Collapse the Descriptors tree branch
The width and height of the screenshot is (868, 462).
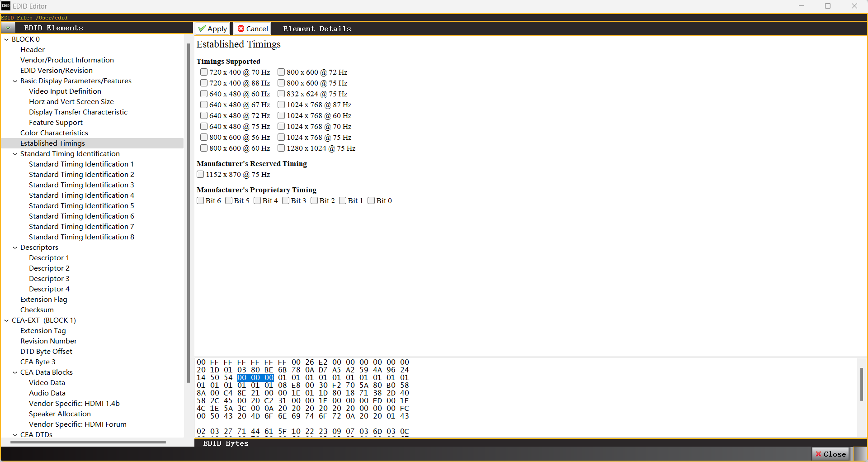[x=15, y=248]
